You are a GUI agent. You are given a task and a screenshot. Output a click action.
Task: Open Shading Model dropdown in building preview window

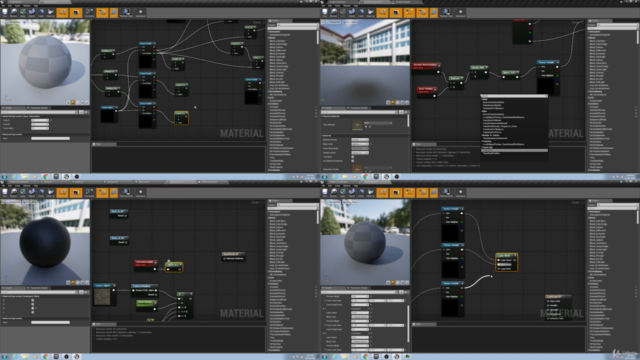(x=360, y=153)
